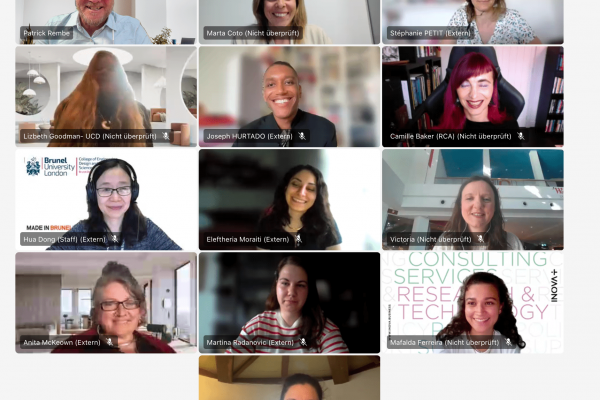Image resolution: width=600 pixels, height=400 pixels.
Task: Click muted mic icon beside Hua Dong
Action: (x=114, y=239)
